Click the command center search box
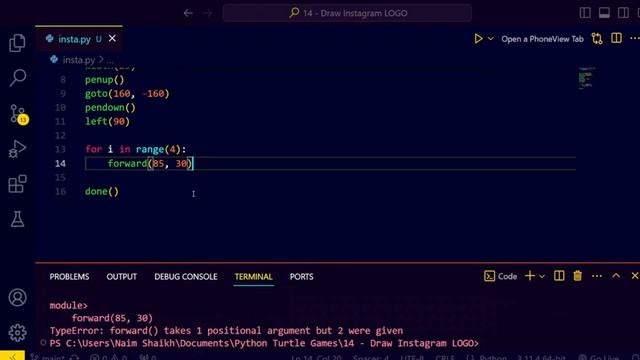Viewport: 640px width, 360px height. 347,13
